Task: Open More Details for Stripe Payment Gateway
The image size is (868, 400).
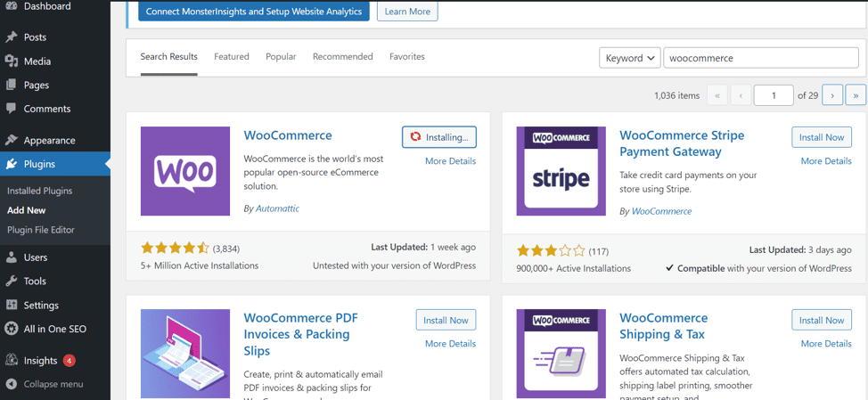Action: pyautogui.click(x=826, y=161)
